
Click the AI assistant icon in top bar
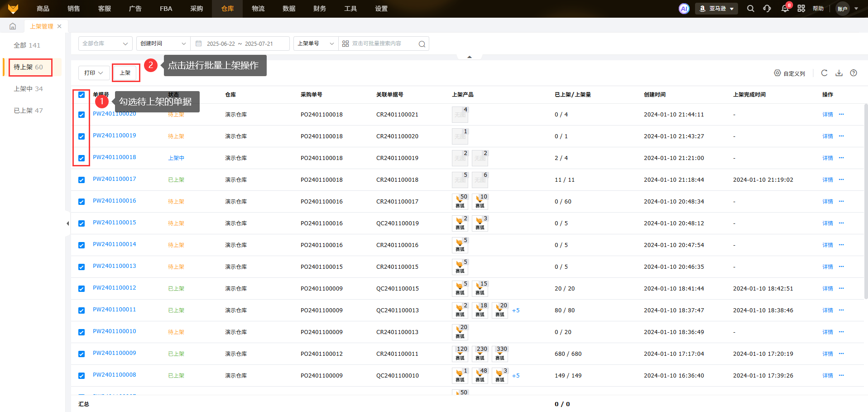click(x=684, y=9)
